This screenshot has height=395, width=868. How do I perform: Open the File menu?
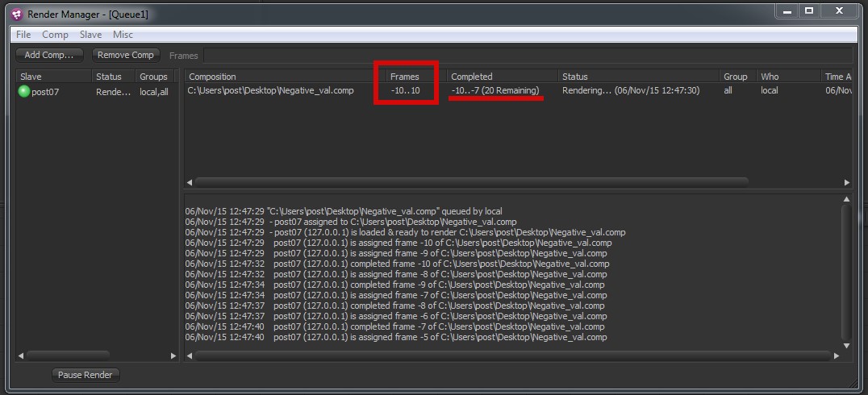(24, 35)
